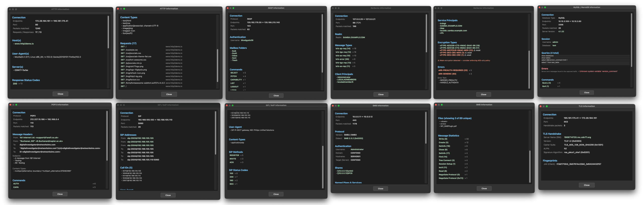Click green zoom dot on HTTP Requests window
This screenshot has height=205, width=644.
pyautogui.click(x=124, y=9)
